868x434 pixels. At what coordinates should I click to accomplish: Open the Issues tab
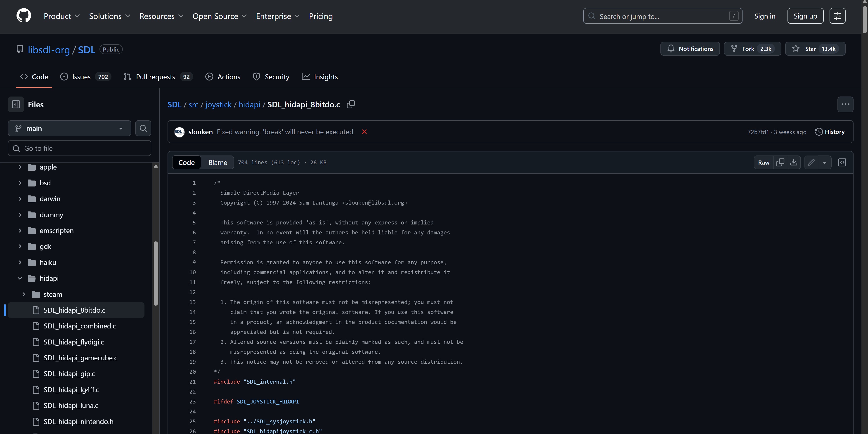point(81,77)
